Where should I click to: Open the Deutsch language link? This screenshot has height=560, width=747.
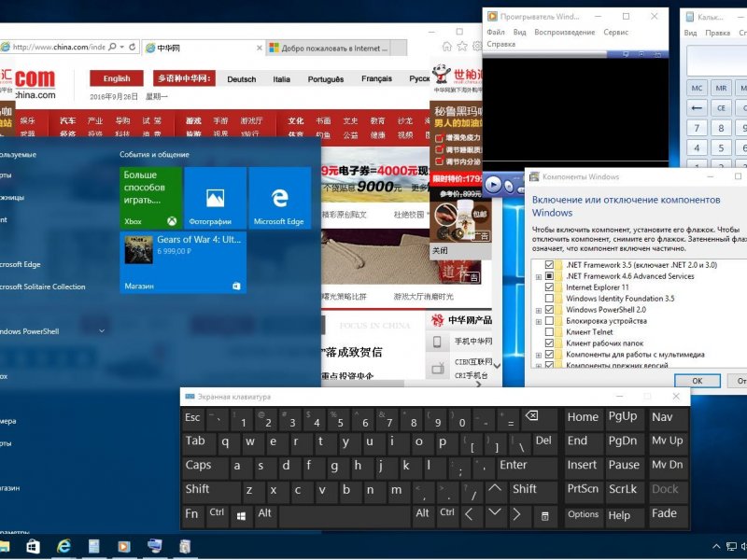point(242,79)
